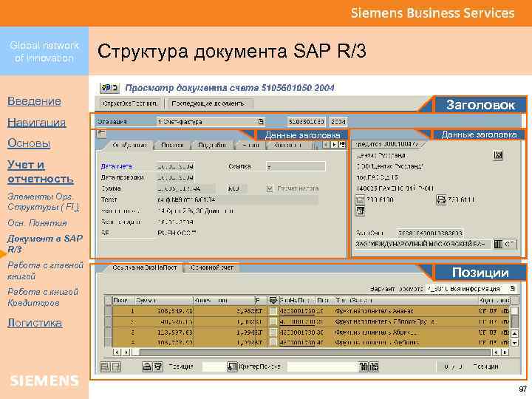Open the Основы slide link
532x399 pixels.
pos(29,143)
